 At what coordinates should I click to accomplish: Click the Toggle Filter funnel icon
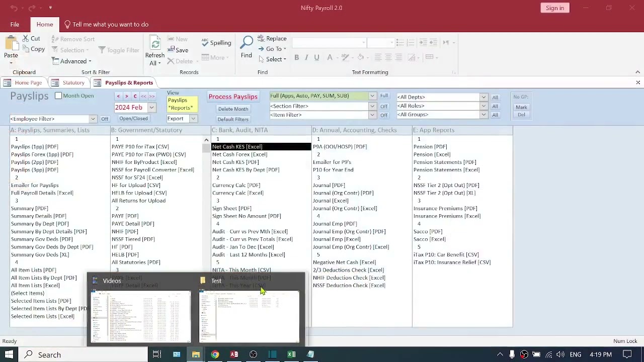tap(102, 50)
